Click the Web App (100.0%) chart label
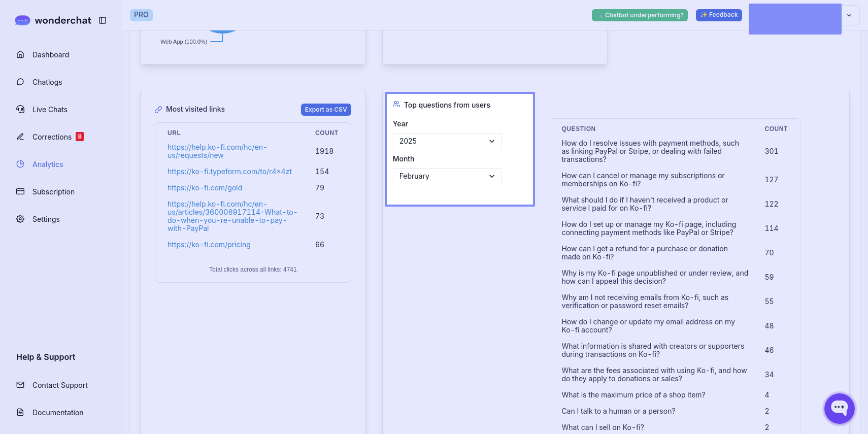 coord(184,42)
